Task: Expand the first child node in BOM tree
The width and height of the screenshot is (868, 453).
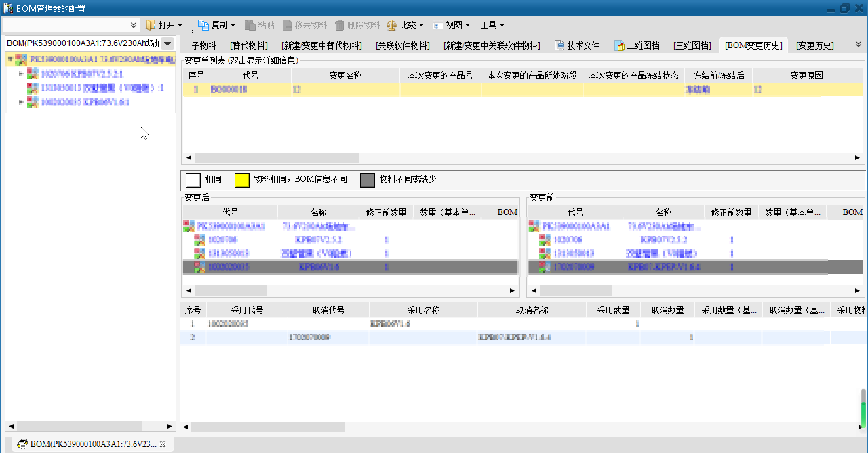Action: (21, 74)
